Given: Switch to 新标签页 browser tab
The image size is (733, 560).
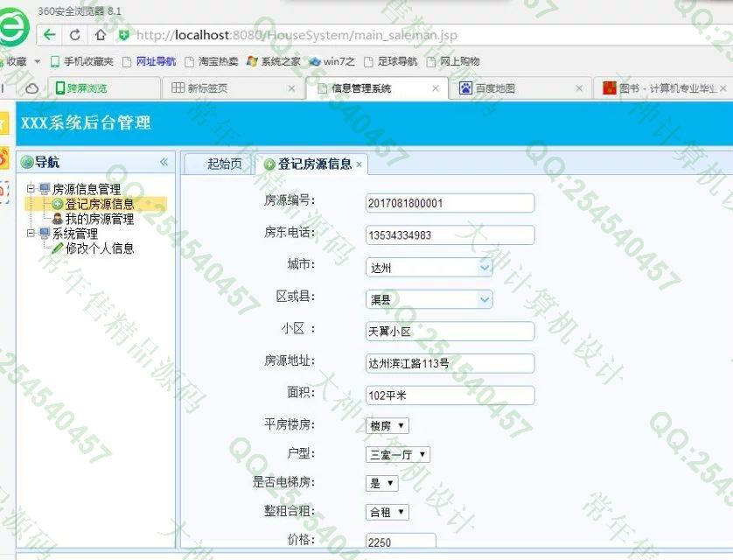Looking at the screenshot, I should [x=232, y=87].
